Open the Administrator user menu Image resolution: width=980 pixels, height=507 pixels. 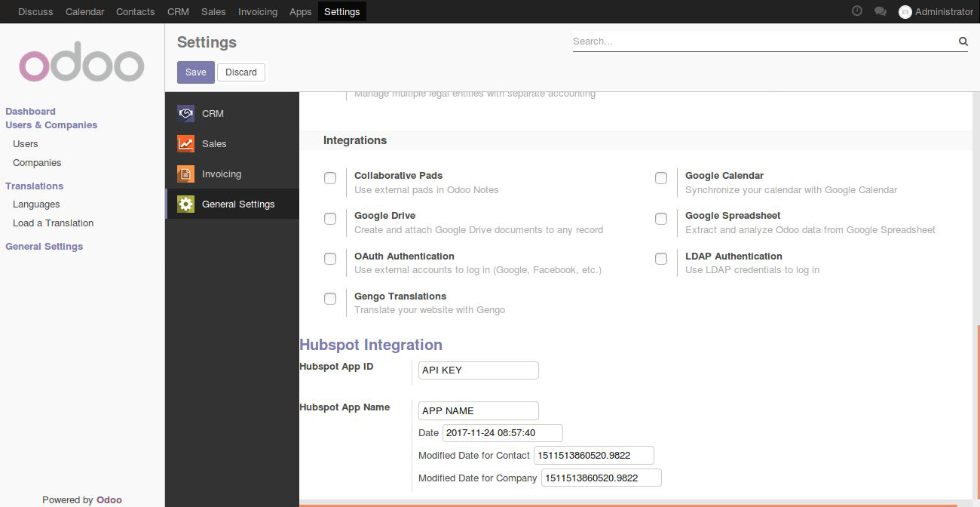(x=936, y=11)
